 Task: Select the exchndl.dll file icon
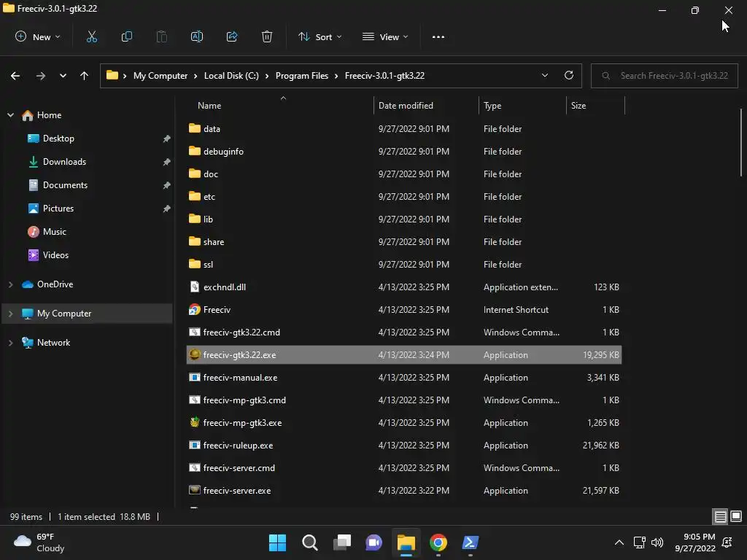click(194, 287)
